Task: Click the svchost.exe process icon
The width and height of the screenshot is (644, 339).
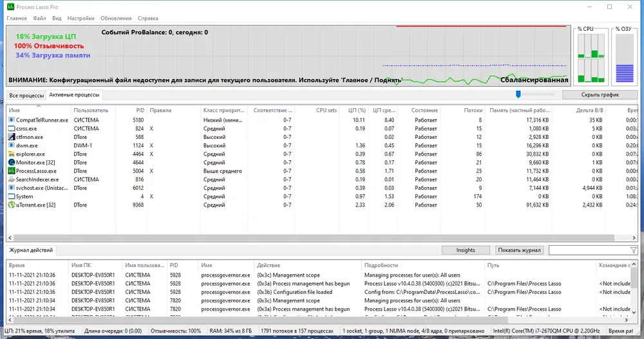Action: (x=12, y=188)
